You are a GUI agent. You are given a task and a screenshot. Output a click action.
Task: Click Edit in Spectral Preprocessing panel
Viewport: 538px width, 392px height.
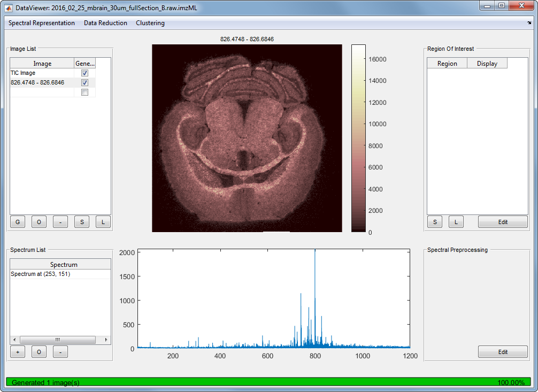[x=503, y=352]
